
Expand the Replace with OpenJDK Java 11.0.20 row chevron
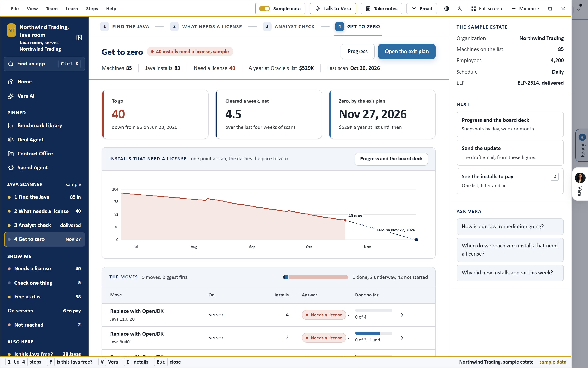point(402,315)
